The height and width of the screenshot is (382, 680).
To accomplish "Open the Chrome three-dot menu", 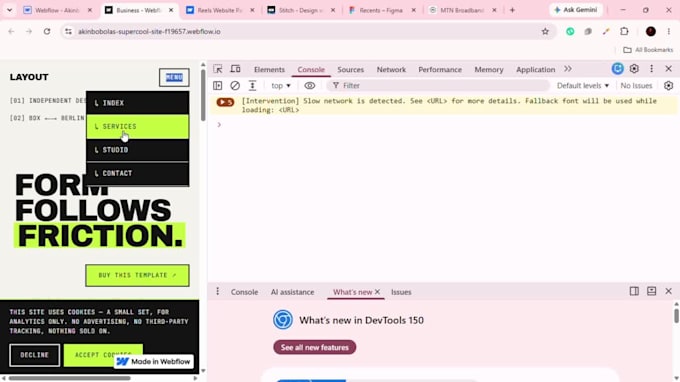I will [x=669, y=31].
